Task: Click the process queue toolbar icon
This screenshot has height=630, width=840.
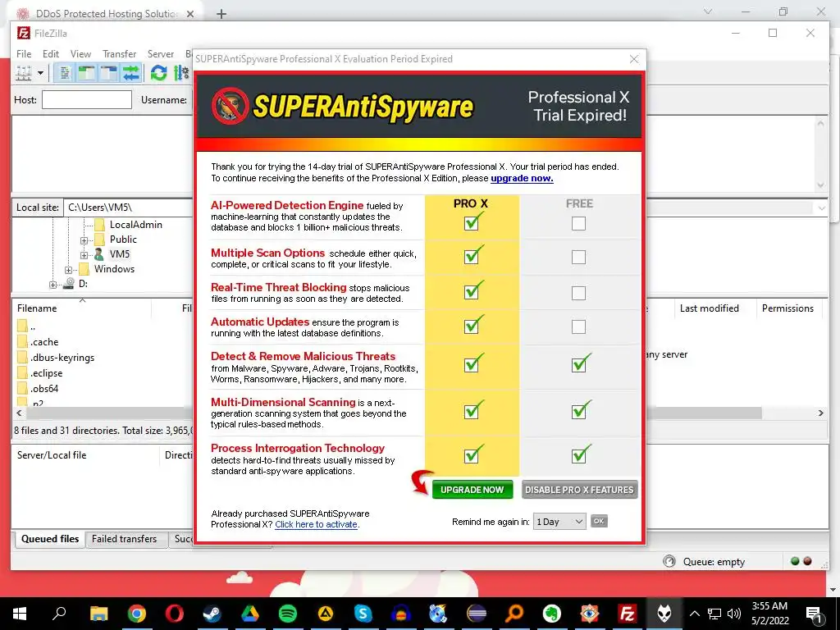Action: 181,73
